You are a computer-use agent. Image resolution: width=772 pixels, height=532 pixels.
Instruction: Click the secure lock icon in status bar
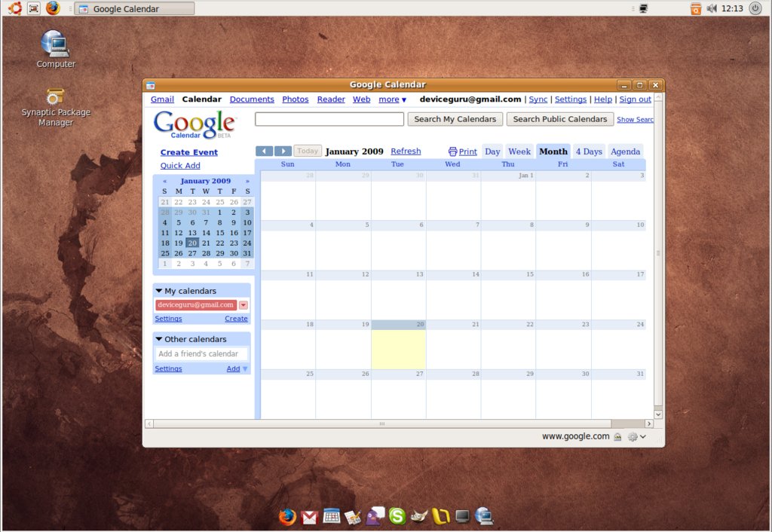(x=617, y=436)
